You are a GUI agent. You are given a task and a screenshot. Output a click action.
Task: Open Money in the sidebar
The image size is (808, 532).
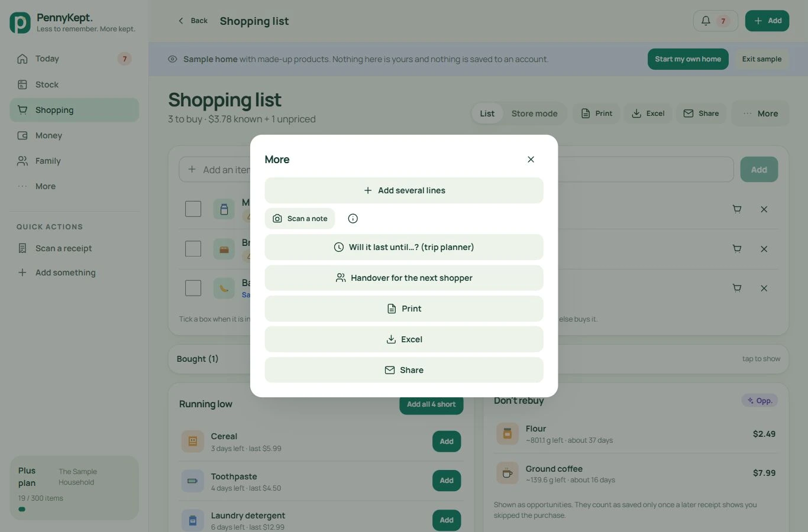point(75,135)
